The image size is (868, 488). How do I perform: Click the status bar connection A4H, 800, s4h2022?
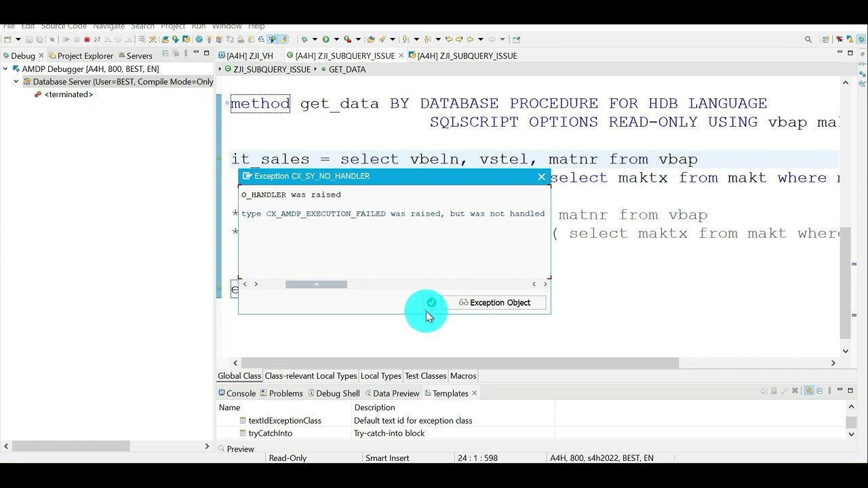[x=602, y=458]
